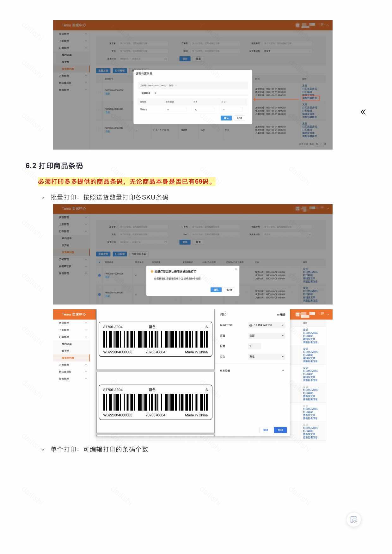
Task: Expand 供应商送货 in the print preview screenshot sidebar
Action: [x=73, y=372]
